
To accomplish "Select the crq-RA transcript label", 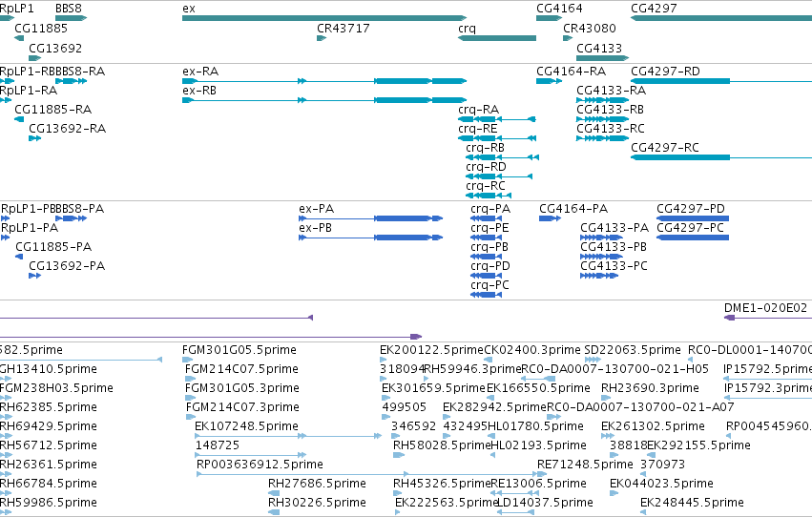I will 478,110.
